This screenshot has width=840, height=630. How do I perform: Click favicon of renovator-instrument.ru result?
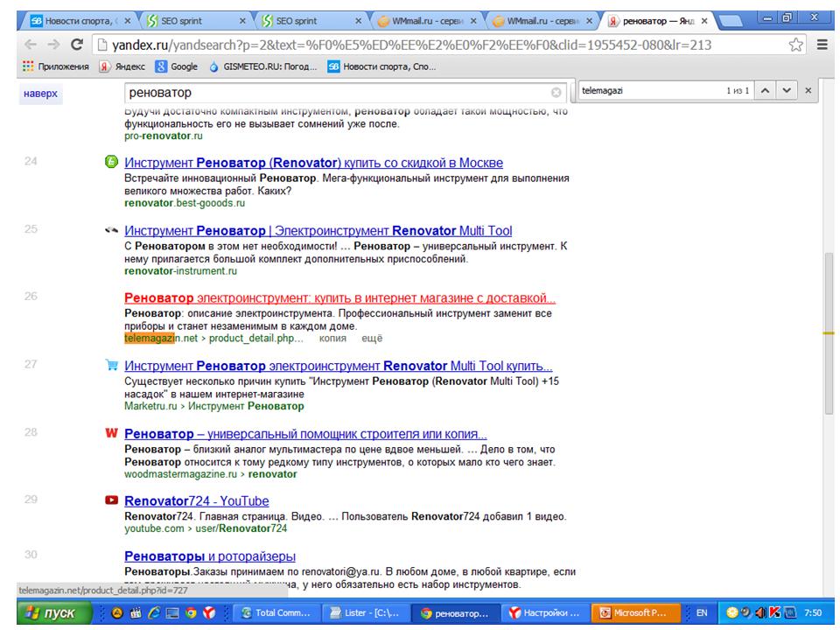point(111,230)
